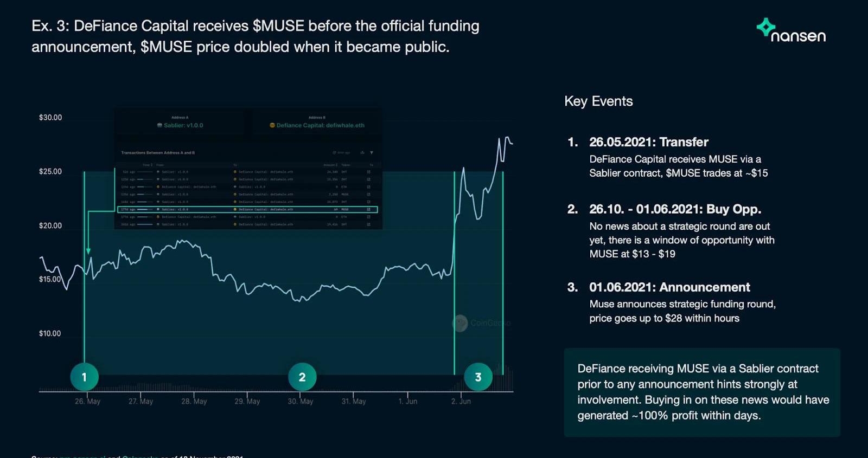Select timeline marker 1 on the chart

84,377
